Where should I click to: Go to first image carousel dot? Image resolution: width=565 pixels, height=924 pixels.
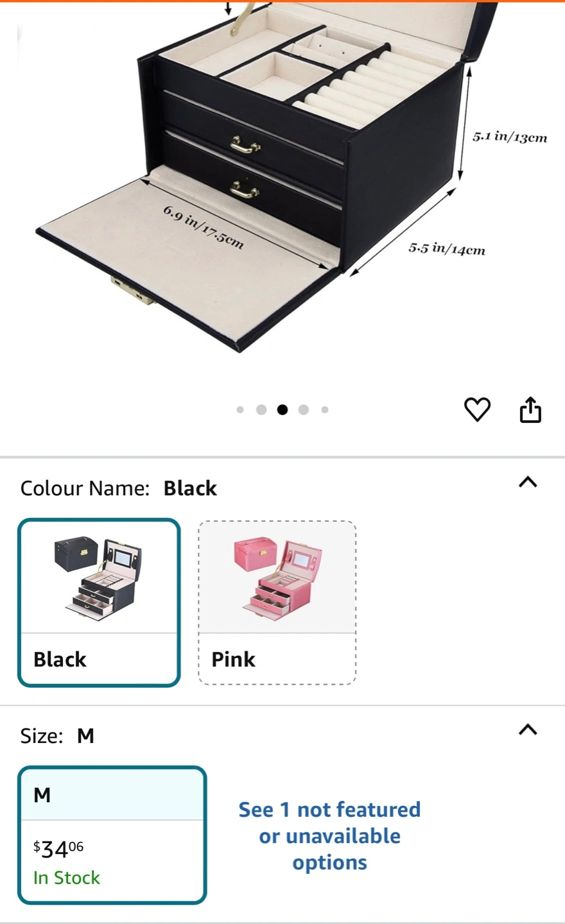point(240,409)
